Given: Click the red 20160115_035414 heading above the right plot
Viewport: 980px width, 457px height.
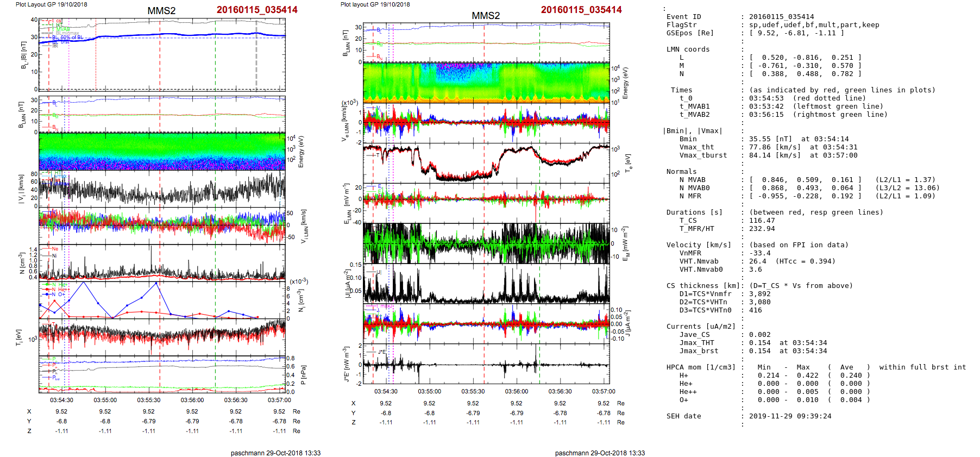Looking at the screenshot, I should point(581,10).
